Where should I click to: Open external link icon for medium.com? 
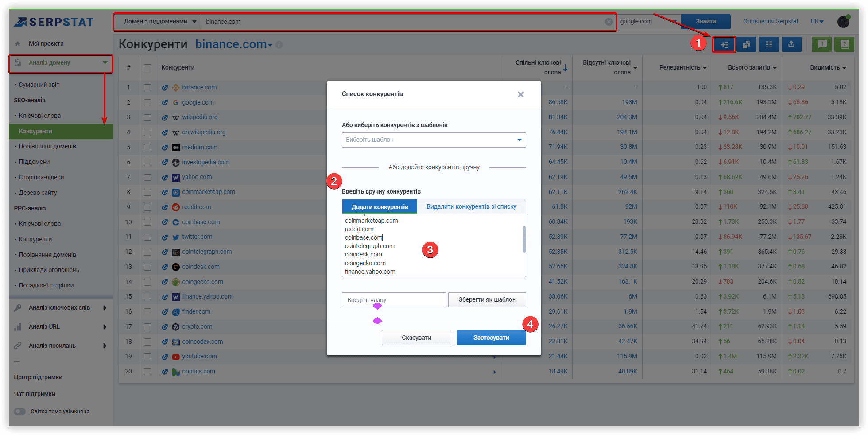coord(165,148)
